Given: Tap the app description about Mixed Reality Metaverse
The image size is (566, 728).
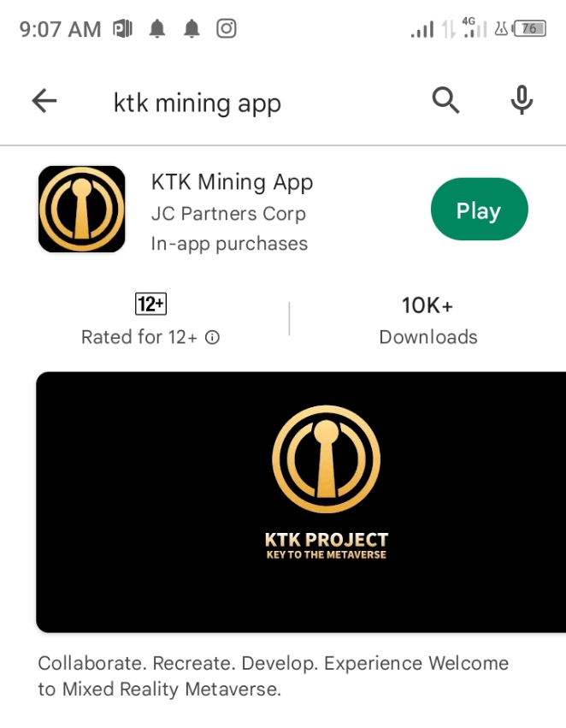Looking at the screenshot, I should pos(274,676).
